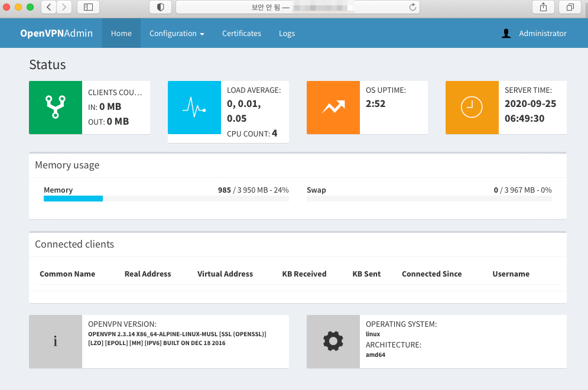Click the server time 06:49:30 value
Image resolution: width=588 pixels, height=390 pixels.
click(x=524, y=119)
